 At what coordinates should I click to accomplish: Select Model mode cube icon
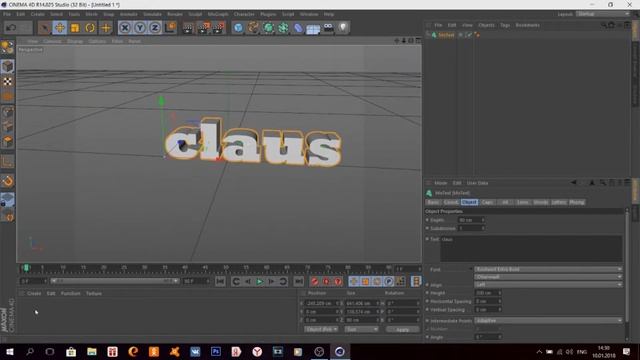pyautogui.click(x=7, y=66)
